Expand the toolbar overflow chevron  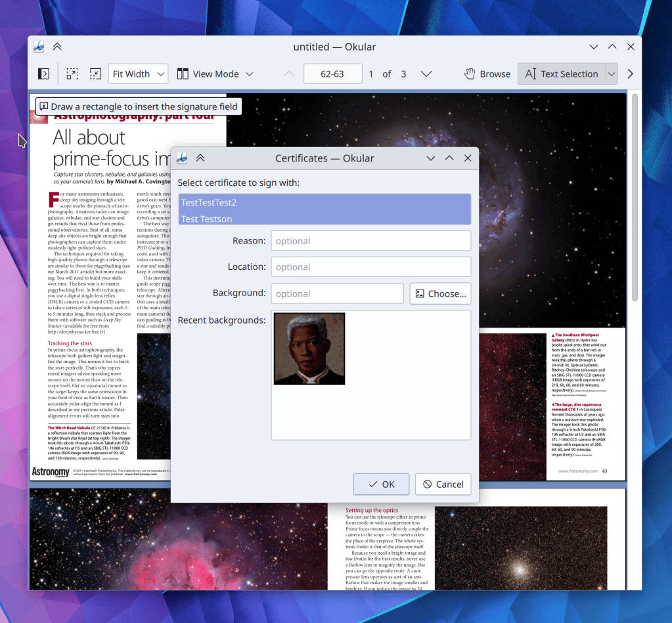tap(630, 74)
